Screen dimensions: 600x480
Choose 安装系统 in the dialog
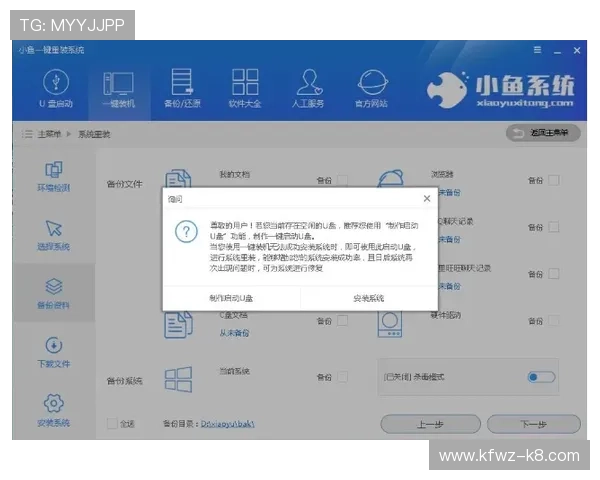[368, 298]
